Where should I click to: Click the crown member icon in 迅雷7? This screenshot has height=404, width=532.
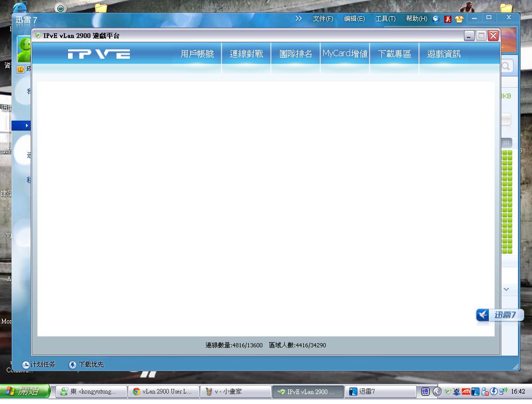click(x=20, y=69)
